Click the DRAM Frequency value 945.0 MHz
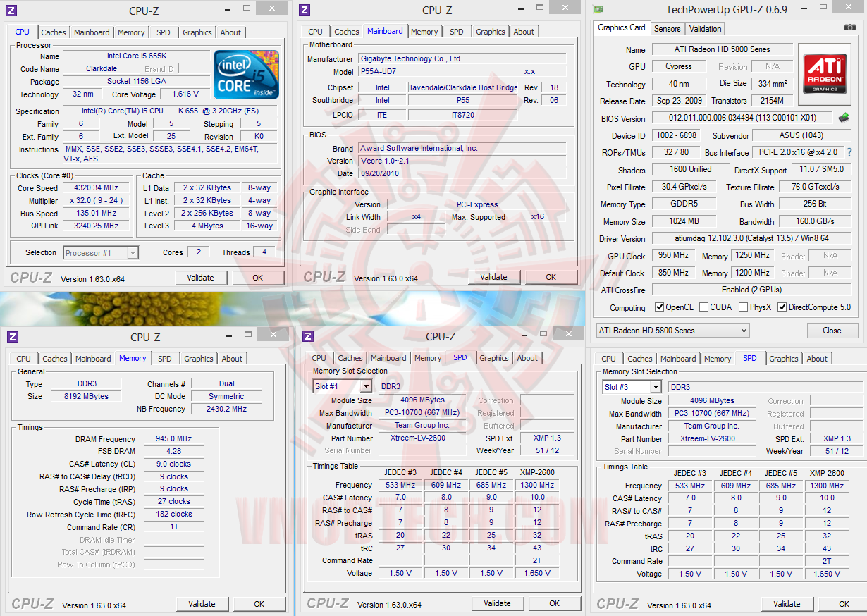The image size is (867, 616). point(173,438)
